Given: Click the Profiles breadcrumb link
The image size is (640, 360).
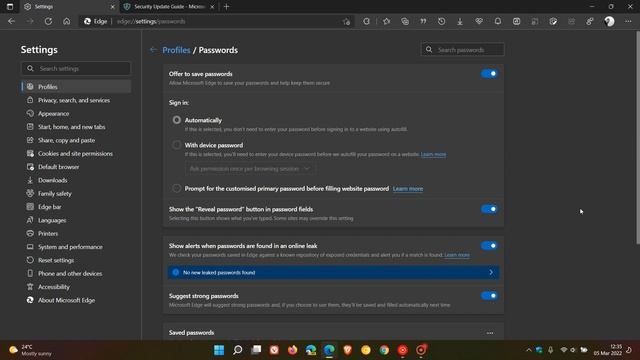Looking at the screenshot, I should (176, 50).
